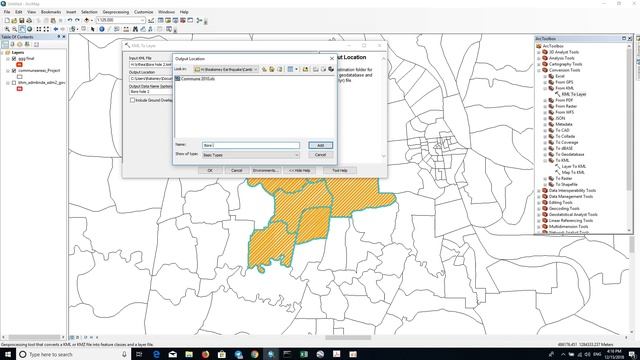Click Add button in Output Location dialog
This screenshot has width=640, height=360.
click(x=320, y=145)
